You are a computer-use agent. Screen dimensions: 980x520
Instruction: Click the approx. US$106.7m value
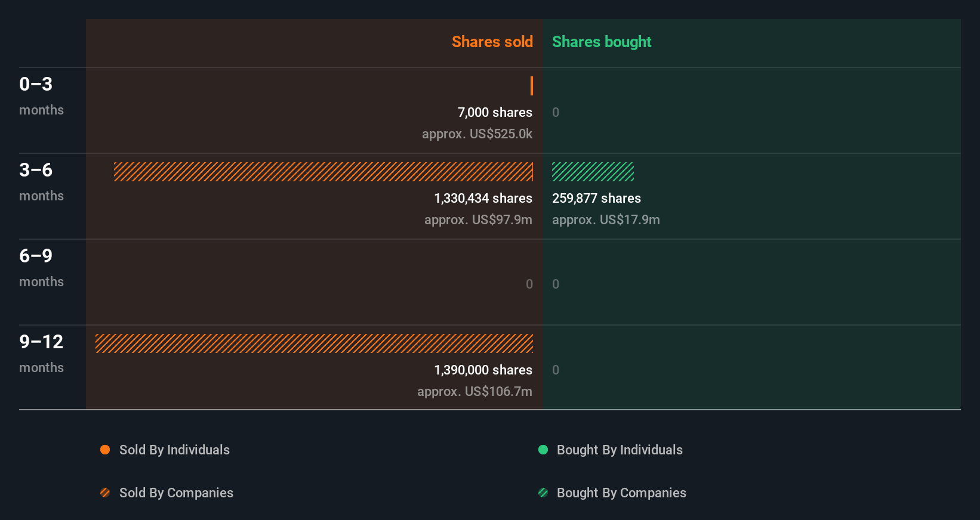(x=474, y=391)
